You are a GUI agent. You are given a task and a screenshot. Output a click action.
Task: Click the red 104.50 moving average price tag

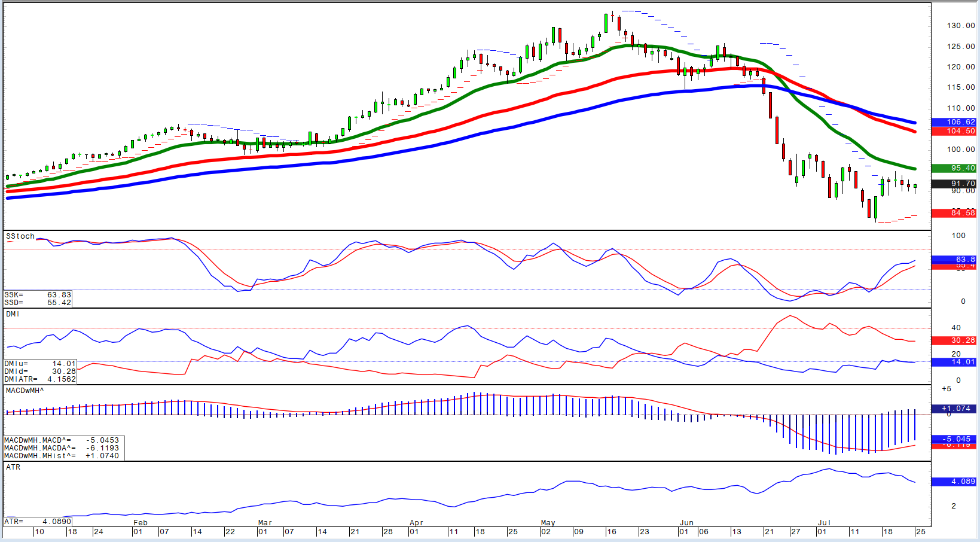tap(954, 131)
